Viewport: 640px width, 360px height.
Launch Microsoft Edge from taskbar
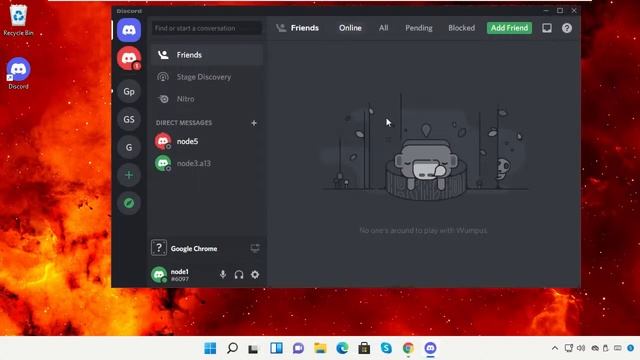pos(342,348)
